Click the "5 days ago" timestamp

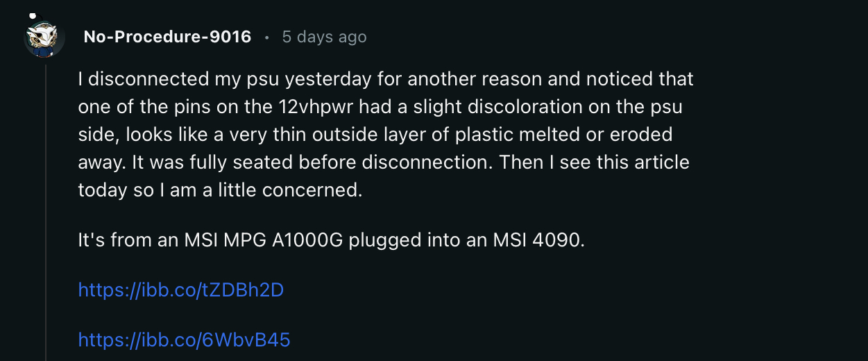coord(324,37)
